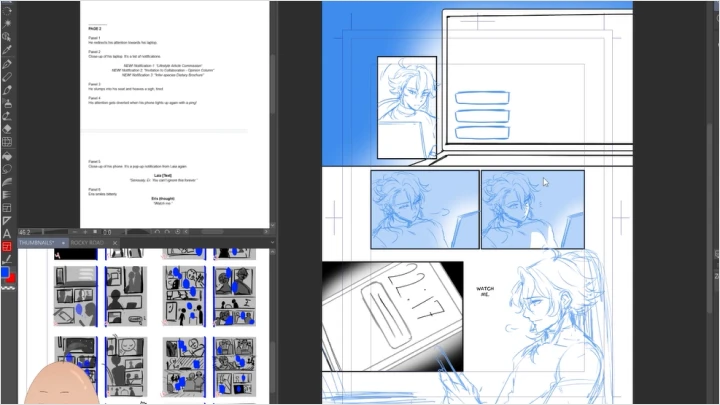Rotate the script view left
Screen dimensions: 720x405
pyautogui.click(x=158, y=232)
